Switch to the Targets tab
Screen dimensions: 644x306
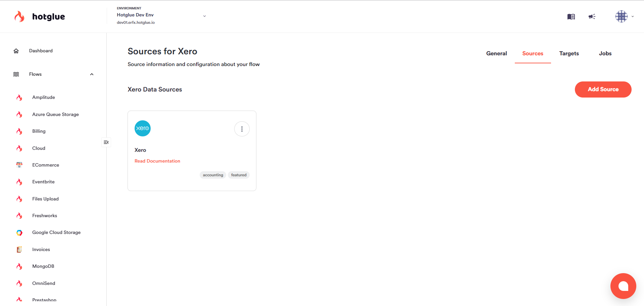coord(569,54)
